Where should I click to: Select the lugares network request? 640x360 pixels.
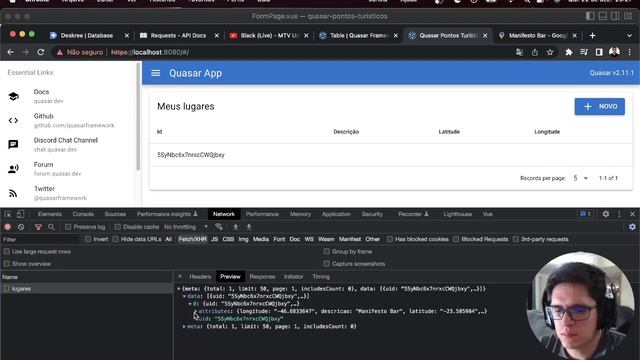pyautogui.click(x=87, y=289)
